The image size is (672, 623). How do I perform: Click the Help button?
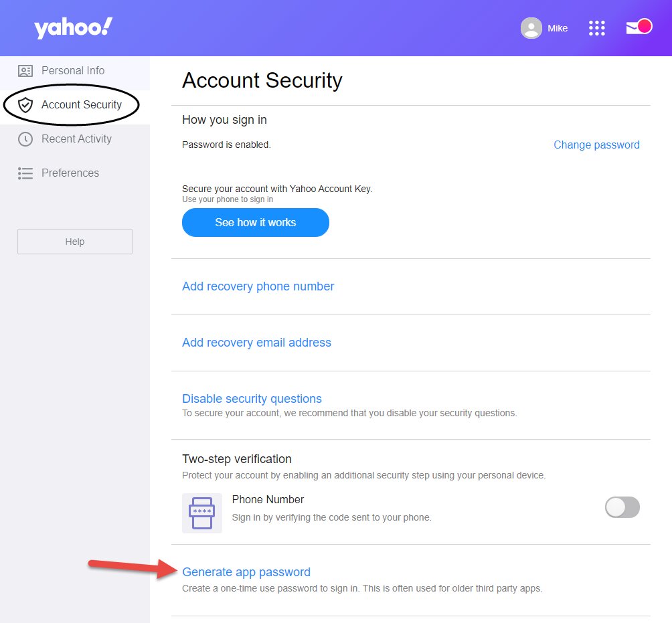(75, 242)
